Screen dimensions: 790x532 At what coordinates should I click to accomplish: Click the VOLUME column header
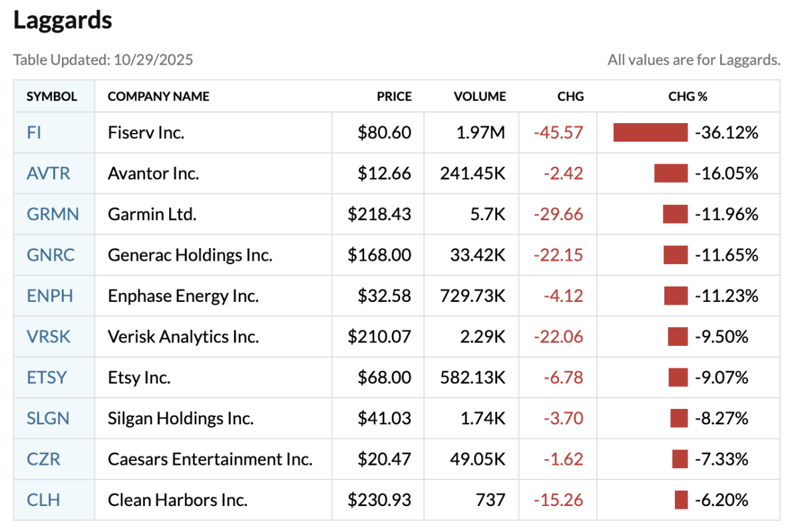point(479,96)
